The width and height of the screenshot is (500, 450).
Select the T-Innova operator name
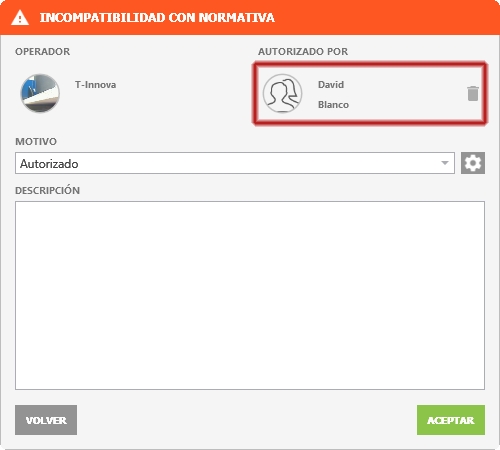coord(95,85)
